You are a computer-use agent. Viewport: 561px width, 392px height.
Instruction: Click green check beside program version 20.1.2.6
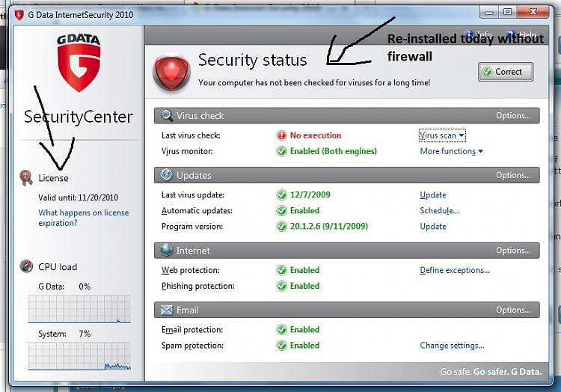coord(281,227)
